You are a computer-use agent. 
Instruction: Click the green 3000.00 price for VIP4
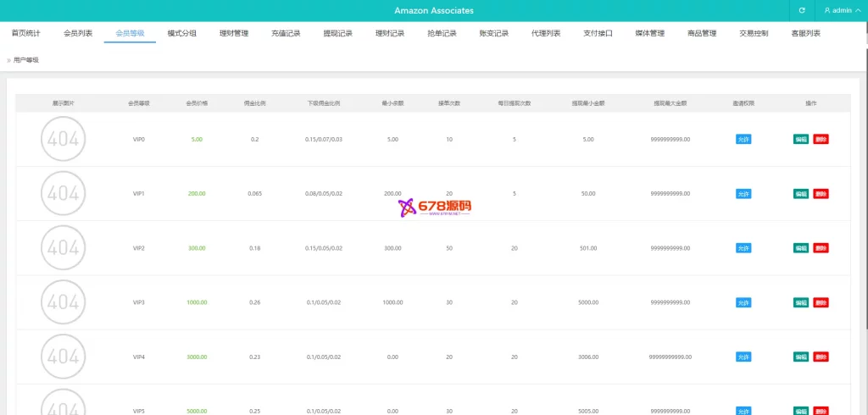pos(197,357)
